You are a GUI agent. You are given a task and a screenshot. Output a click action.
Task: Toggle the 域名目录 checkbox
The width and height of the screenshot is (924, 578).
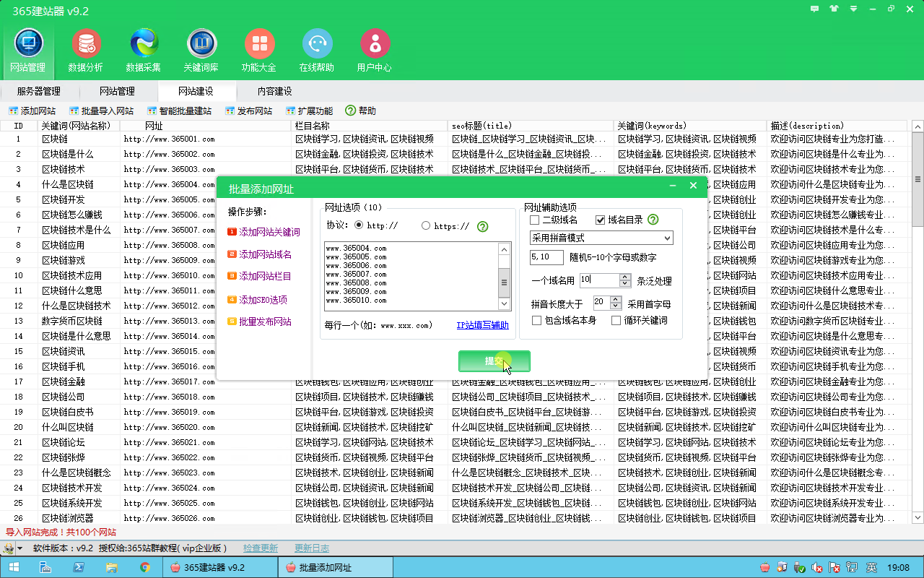600,220
